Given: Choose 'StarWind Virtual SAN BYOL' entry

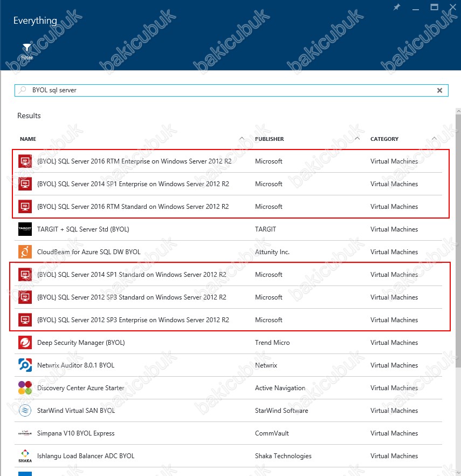Looking at the screenshot, I should (x=76, y=411).
